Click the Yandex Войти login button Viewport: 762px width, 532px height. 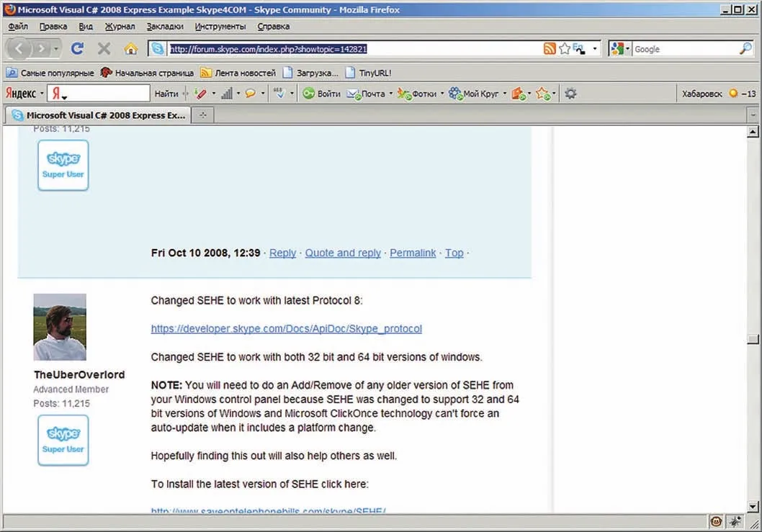[321, 94]
